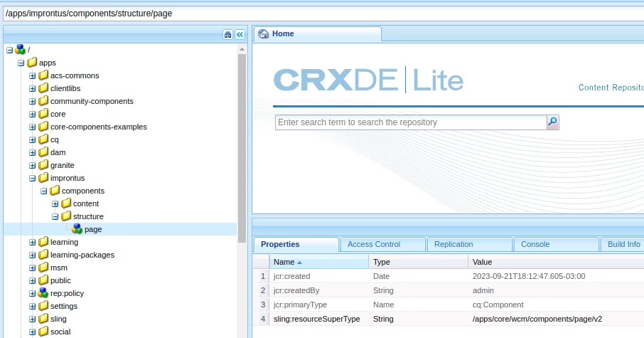This screenshot has width=644, height=338.
Task: Click the binoculars search icon in tree panel
Action: pos(227,35)
